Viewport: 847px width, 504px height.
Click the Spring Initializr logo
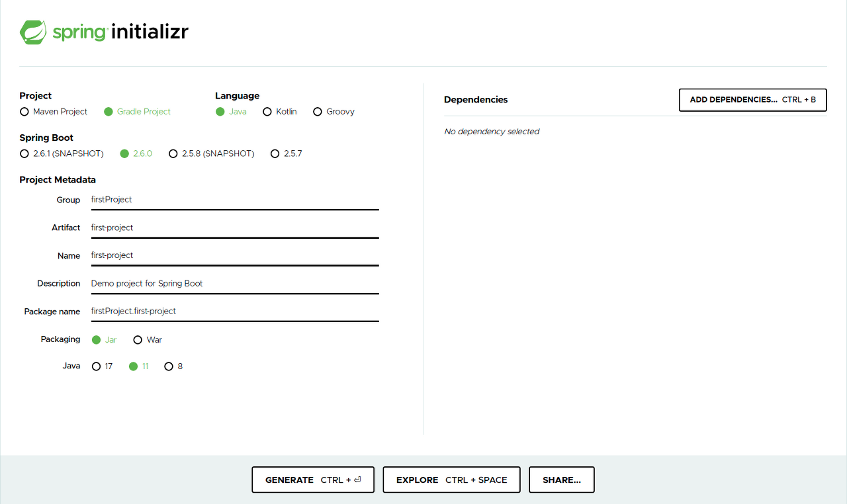pyautogui.click(x=104, y=32)
